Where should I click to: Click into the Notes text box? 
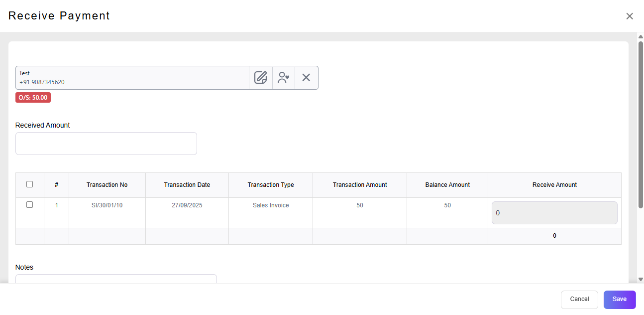coord(116,279)
